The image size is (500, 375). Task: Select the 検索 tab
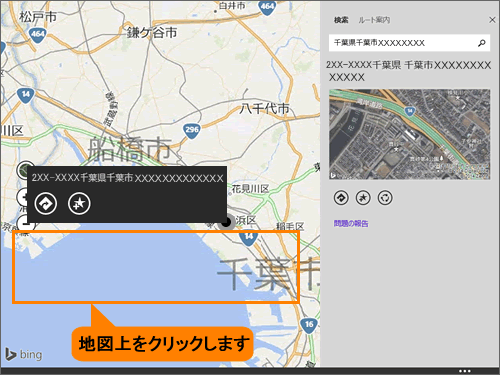click(341, 20)
